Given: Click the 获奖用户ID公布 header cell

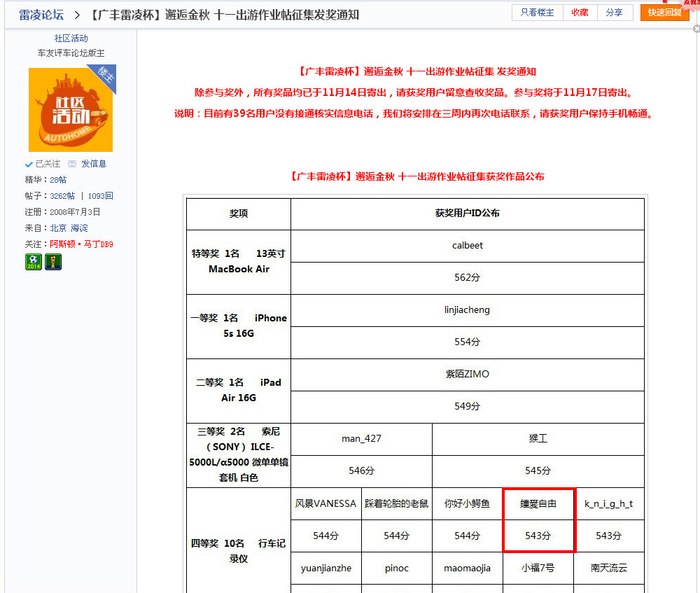Looking at the screenshot, I should (x=467, y=214).
